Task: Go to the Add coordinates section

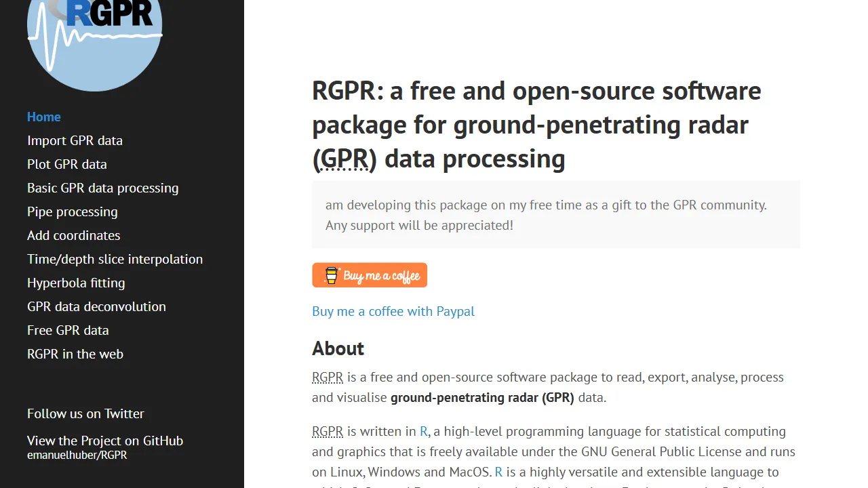Action: coord(73,235)
